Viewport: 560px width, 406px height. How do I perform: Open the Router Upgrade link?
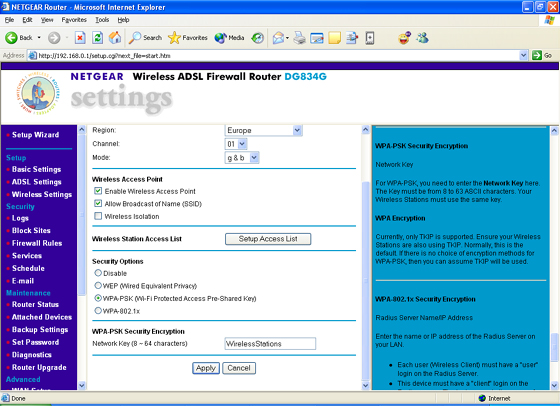(39, 367)
